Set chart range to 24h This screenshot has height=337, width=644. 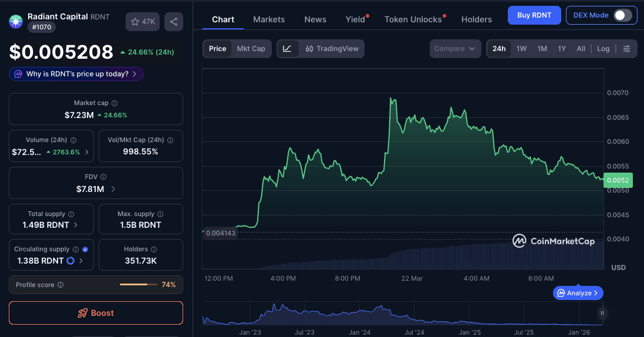499,49
